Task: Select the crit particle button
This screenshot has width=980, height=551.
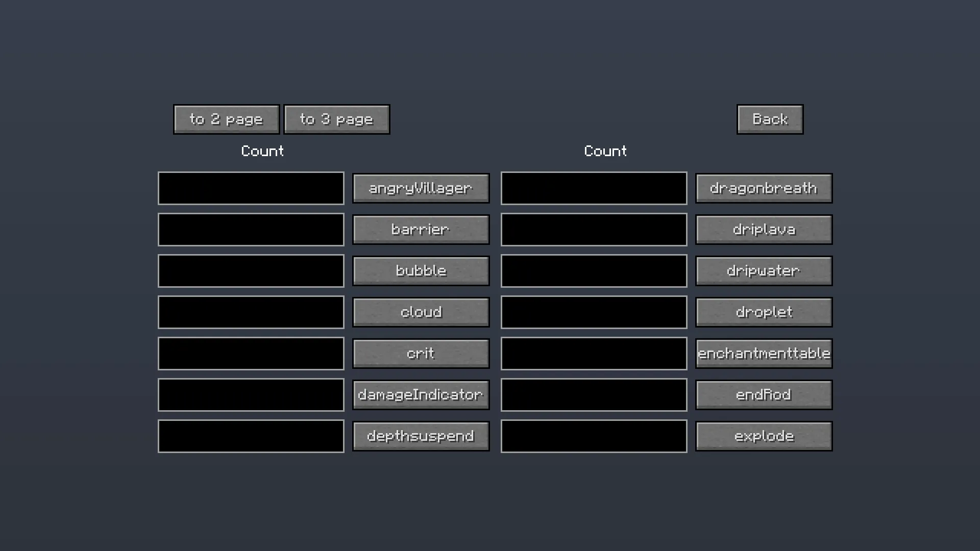Action: (x=421, y=353)
